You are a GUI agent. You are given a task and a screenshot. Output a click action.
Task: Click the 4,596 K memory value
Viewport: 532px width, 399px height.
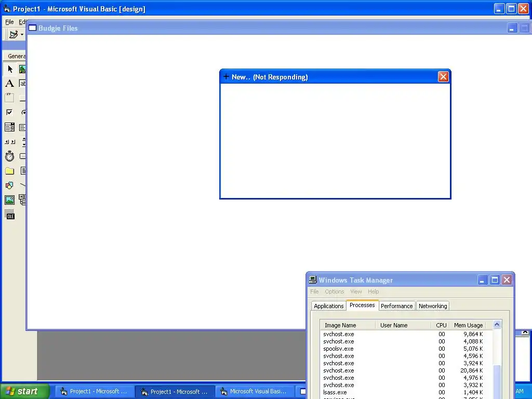(473, 356)
